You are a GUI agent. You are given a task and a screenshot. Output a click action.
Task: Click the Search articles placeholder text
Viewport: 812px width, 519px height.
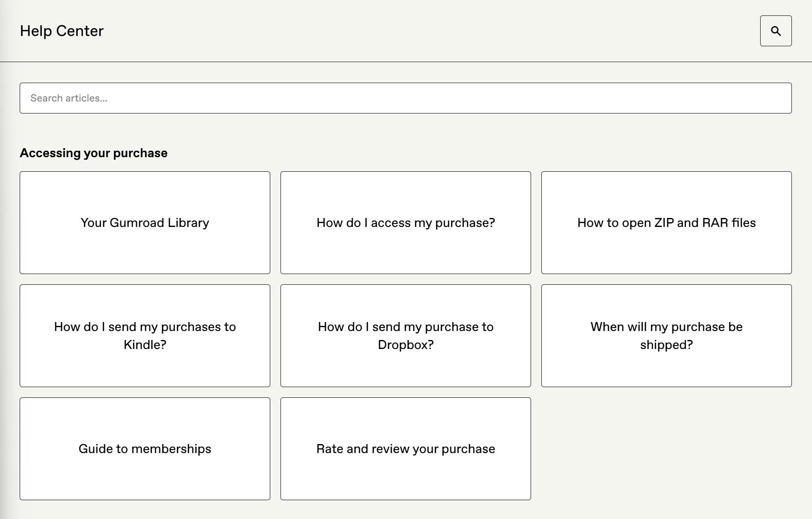coord(69,98)
